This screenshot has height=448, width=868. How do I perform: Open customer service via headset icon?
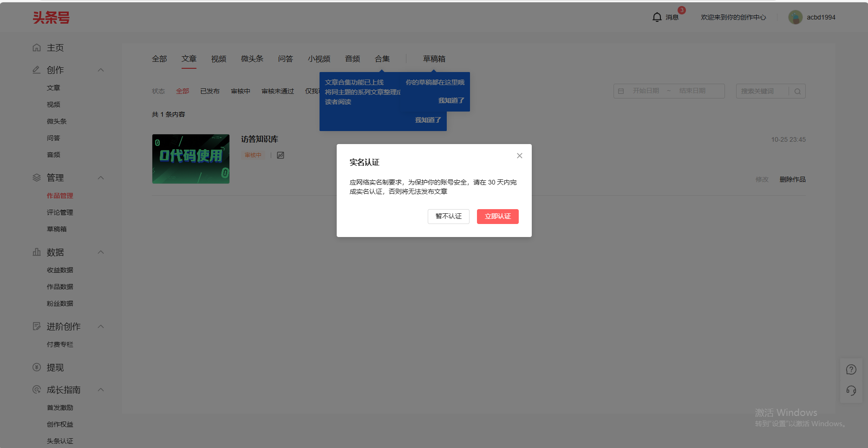851,391
